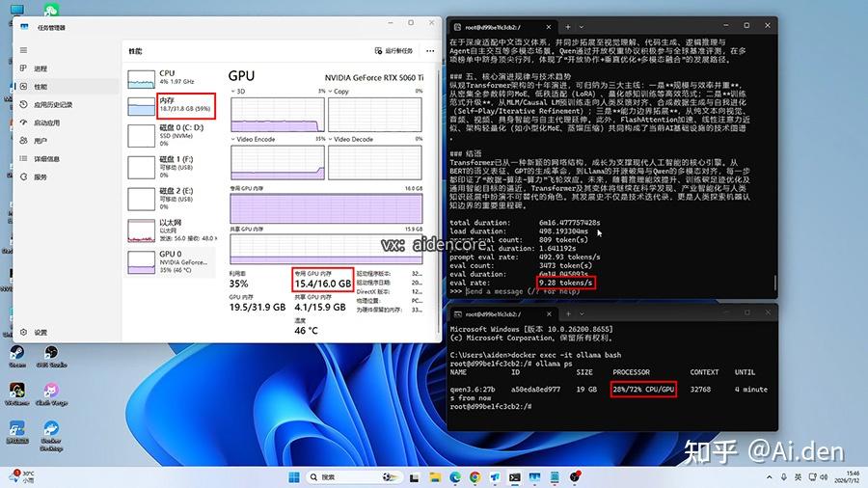Click the scrollbar of the upper terminal window
This screenshot has width=868, height=488.
(775, 284)
